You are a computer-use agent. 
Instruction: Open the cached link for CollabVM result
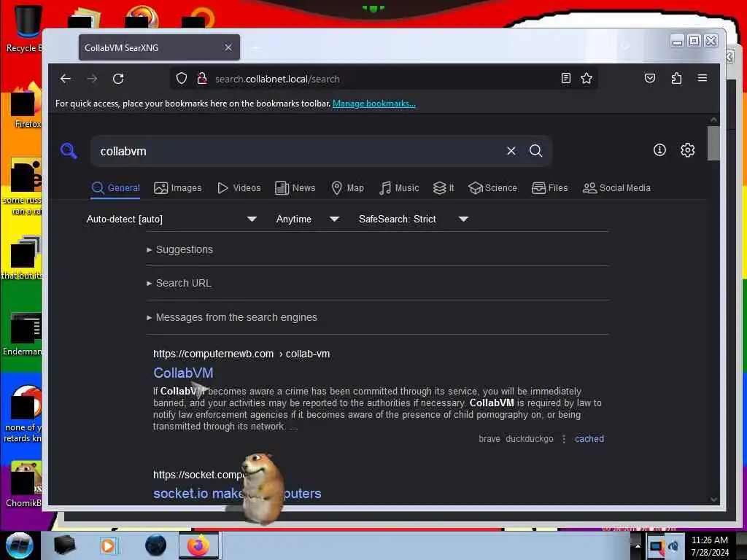pos(589,439)
